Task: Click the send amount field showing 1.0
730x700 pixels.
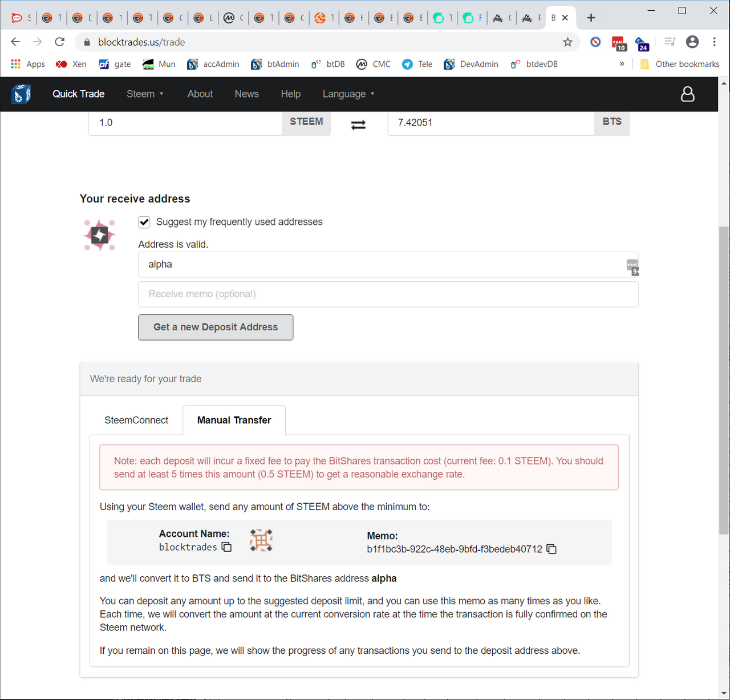Action: [185, 123]
